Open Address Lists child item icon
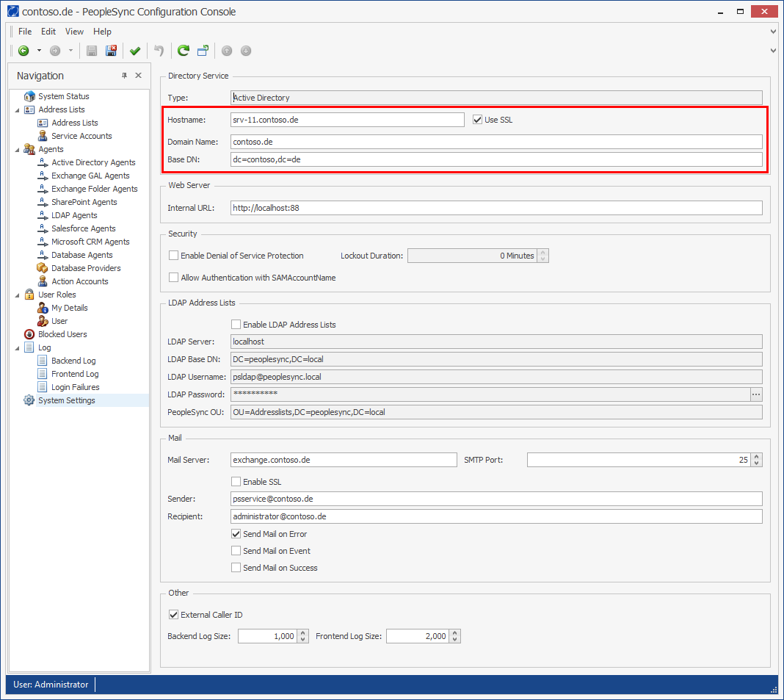 43,123
